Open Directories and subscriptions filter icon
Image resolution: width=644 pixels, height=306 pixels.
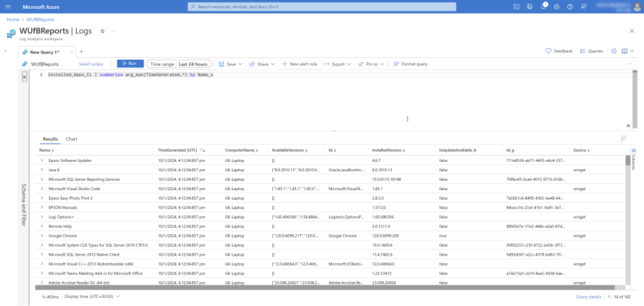[530, 6]
